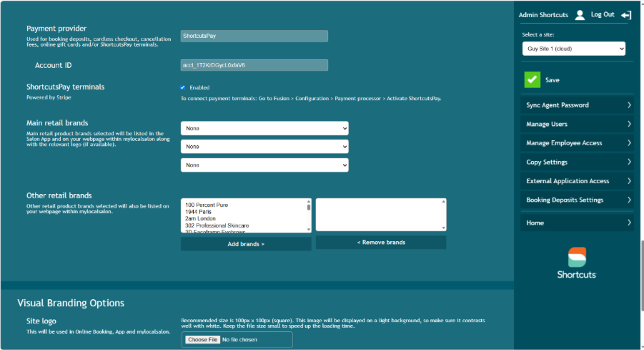This screenshot has width=644, height=350.
Task: Go to Home menu item
Action: pyautogui.click(x=577, y=223)
